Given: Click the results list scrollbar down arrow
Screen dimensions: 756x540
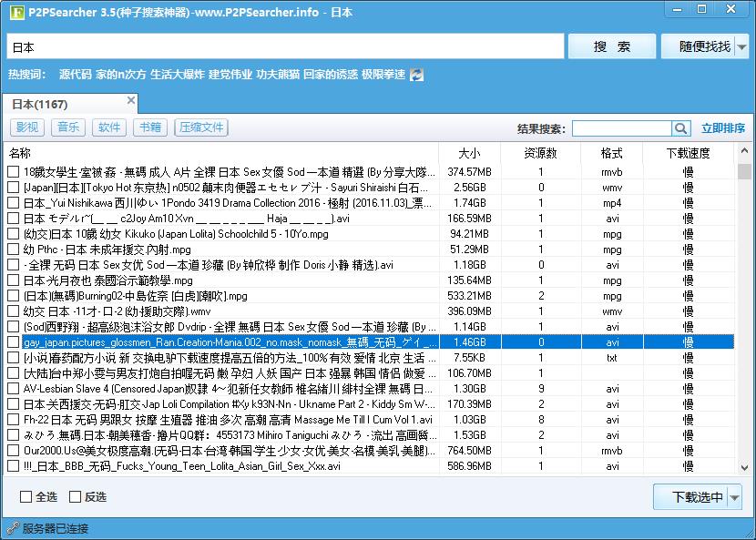Looking at the screenshot, I should click(x=744, y=467).
